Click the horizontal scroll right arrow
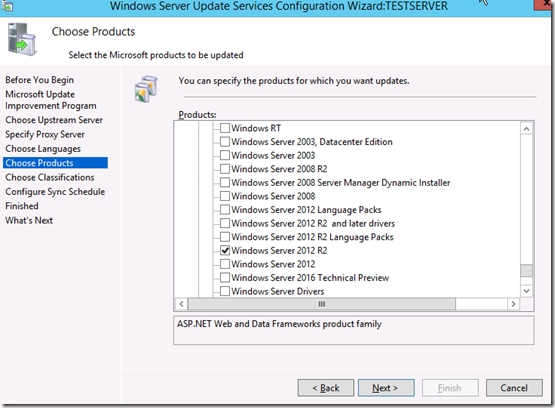Viewport: 555px width, 408px height. coord(513,304)
